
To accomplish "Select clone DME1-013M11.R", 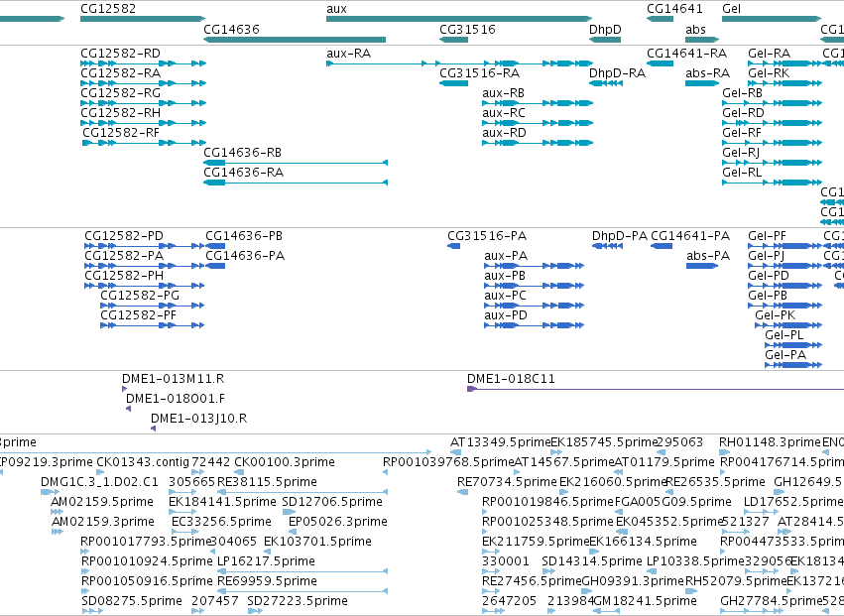I will [x=174, y=379].
